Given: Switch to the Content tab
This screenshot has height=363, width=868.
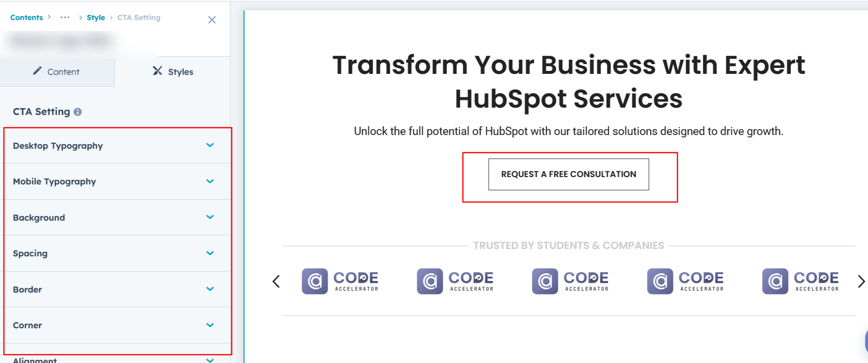Looking at the screenshot, I should (x=57, y=72).
